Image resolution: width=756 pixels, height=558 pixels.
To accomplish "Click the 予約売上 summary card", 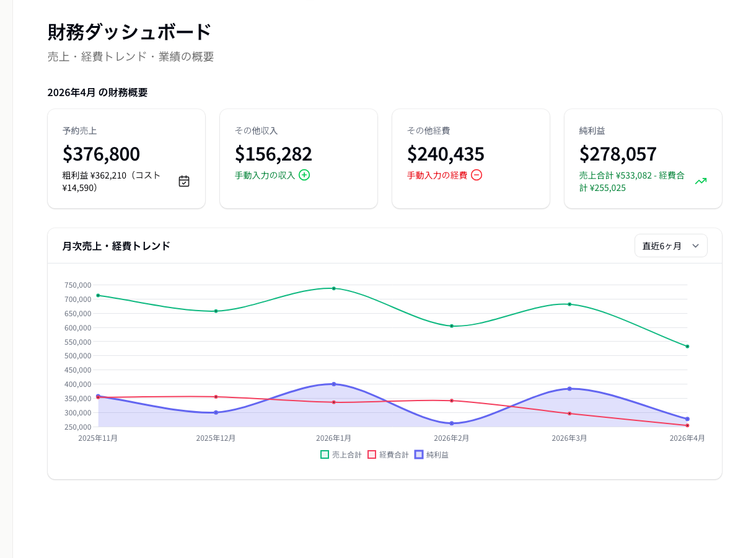I will [x=126, y=158].
